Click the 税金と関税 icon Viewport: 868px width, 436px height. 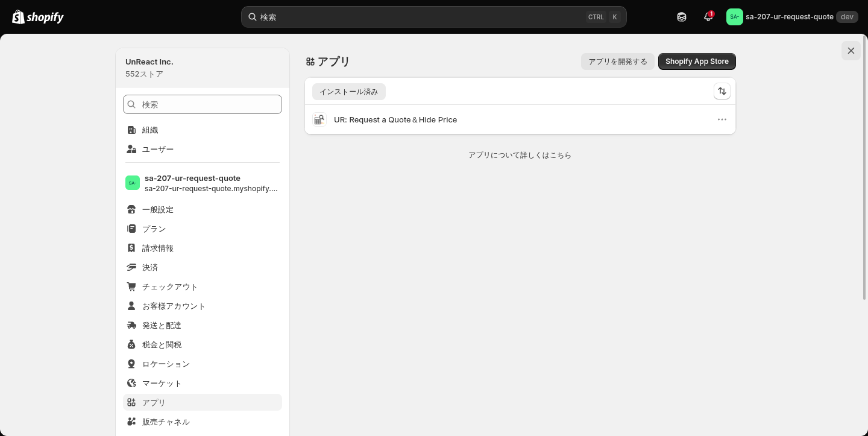tap(131, 344)
